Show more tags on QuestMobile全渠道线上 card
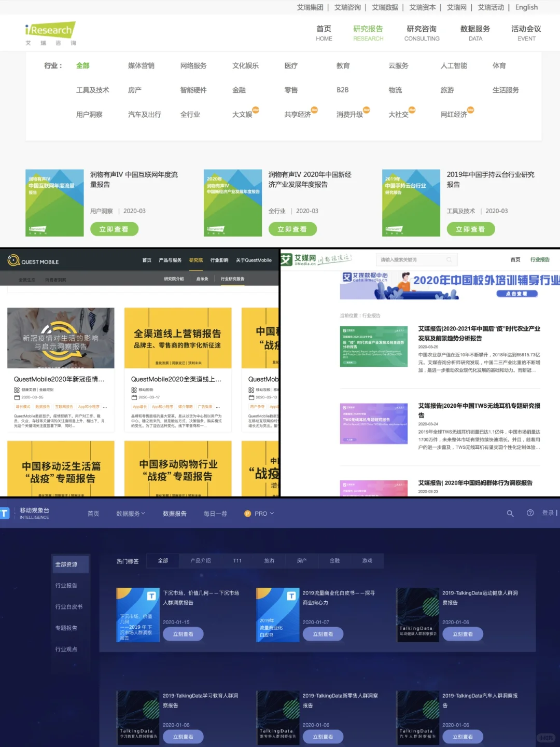The height and width of the screenshot is (747, 560). (218, 407)
